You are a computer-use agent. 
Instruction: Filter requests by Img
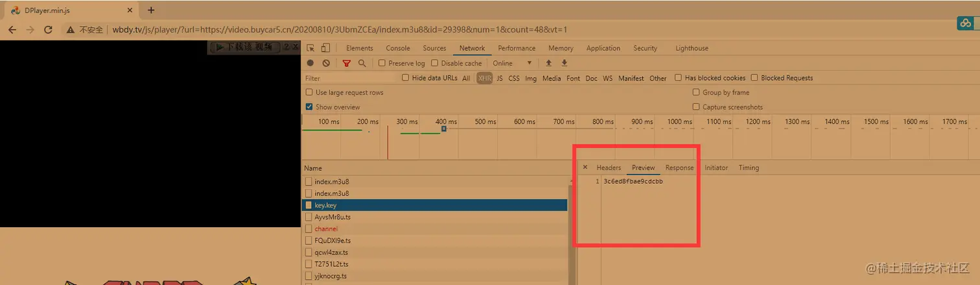531,79
